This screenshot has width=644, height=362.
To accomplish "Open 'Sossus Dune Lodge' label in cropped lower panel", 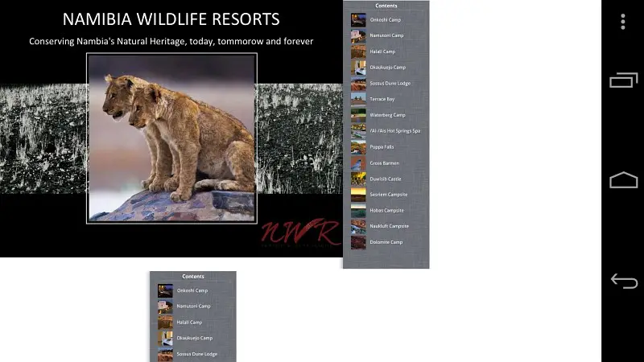I will tap(197, 354).
